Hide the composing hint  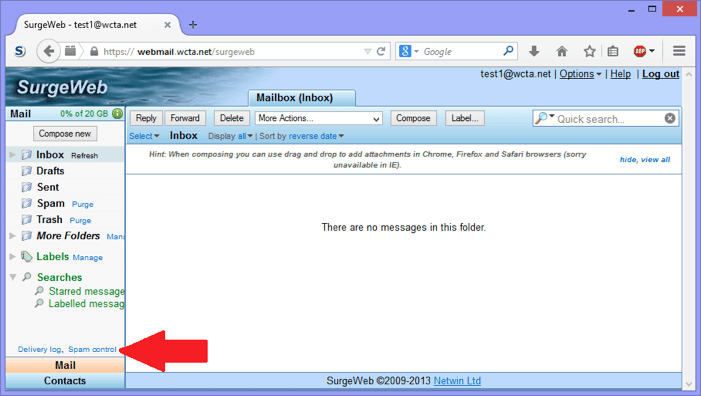(x=628, y=160)
